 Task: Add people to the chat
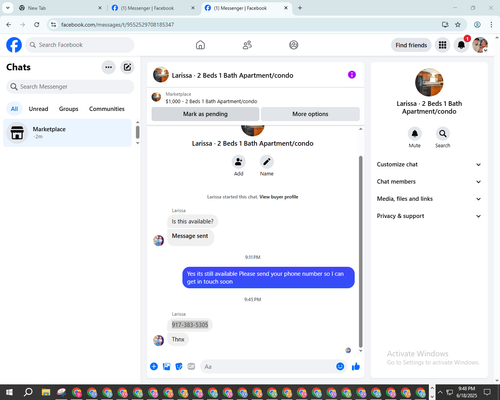pos(239,162)
